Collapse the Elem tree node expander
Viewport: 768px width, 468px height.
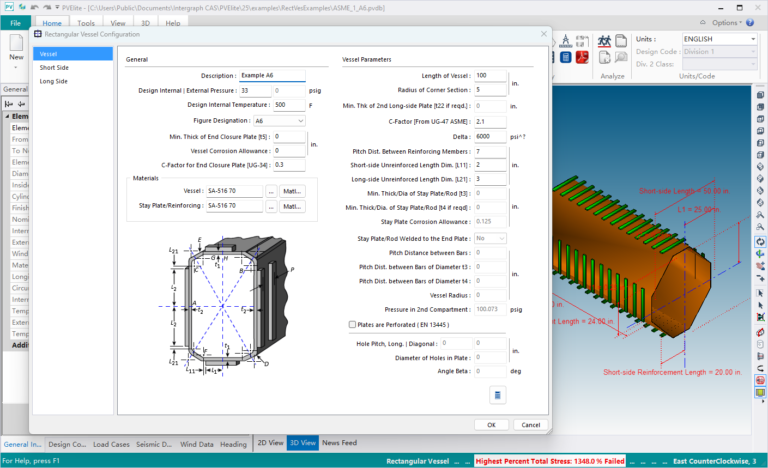pos(7,116)
